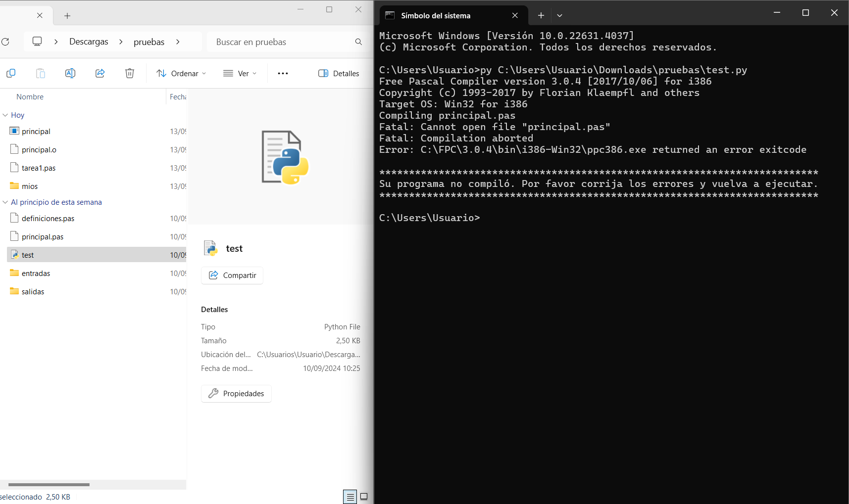Close the current Explorer tab
The image size is (849, 504).
40,15
